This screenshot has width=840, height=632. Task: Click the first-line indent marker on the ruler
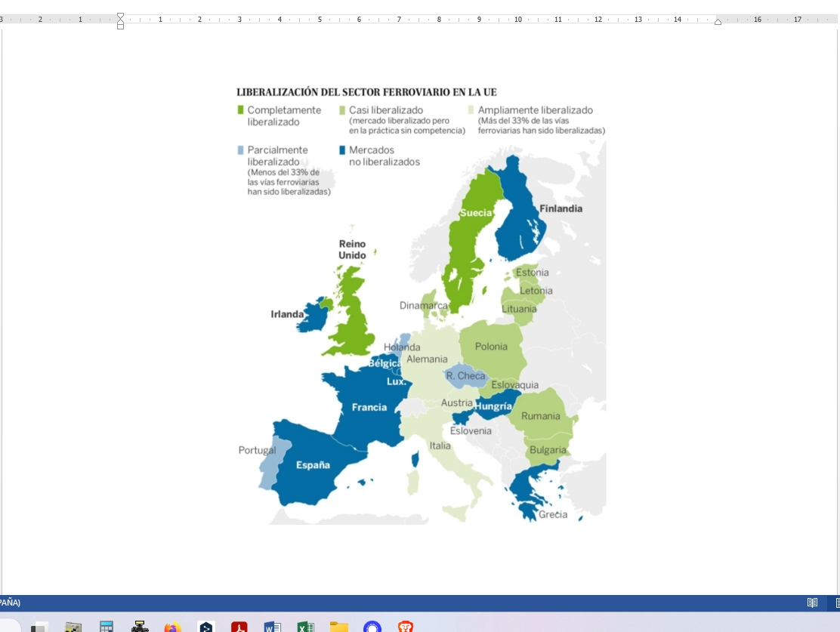tap(120, 15)
